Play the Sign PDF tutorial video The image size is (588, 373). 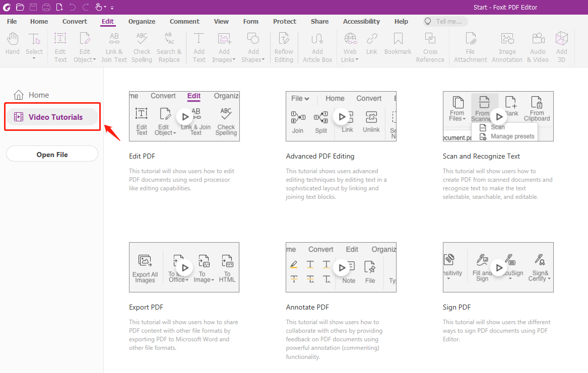pyautogui.click(x=499, y=267)
